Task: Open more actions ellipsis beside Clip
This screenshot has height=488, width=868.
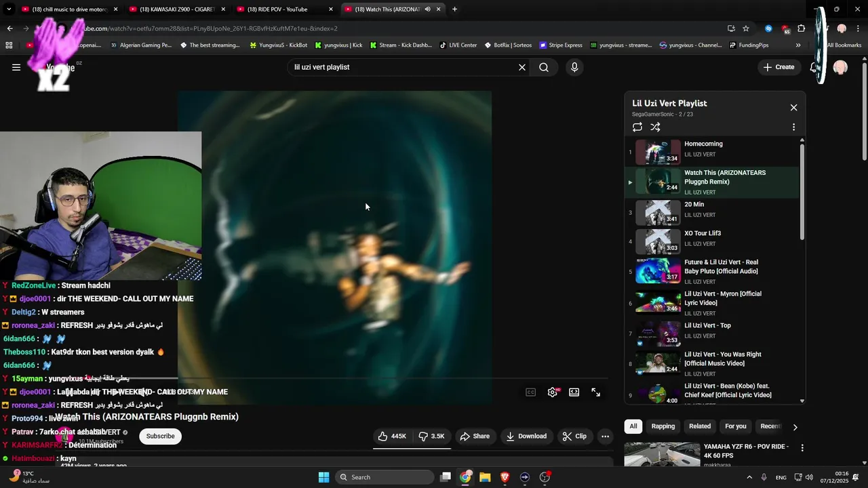Action: tap(606, 436)
